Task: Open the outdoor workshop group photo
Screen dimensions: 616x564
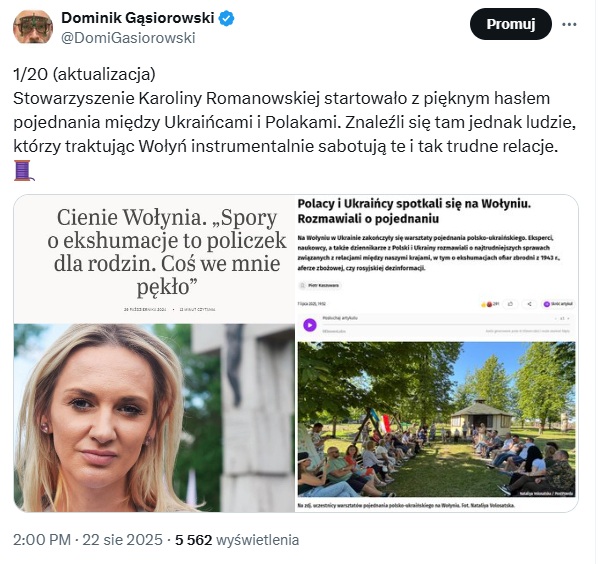Action: point(436,419)
